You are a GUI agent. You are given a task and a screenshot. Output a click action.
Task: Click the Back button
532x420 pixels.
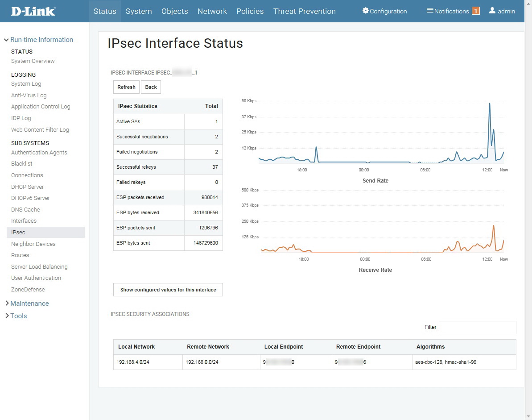(x=151, y=87)
